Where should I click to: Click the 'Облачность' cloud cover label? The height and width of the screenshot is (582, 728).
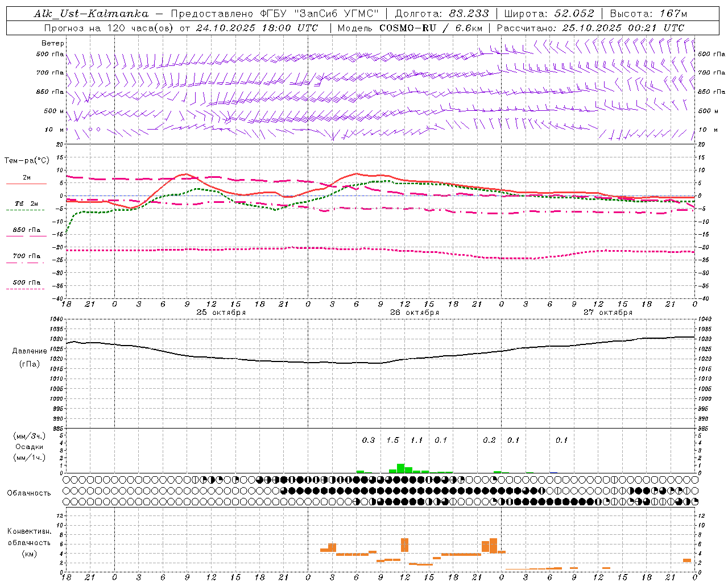(x=29, y=493)
